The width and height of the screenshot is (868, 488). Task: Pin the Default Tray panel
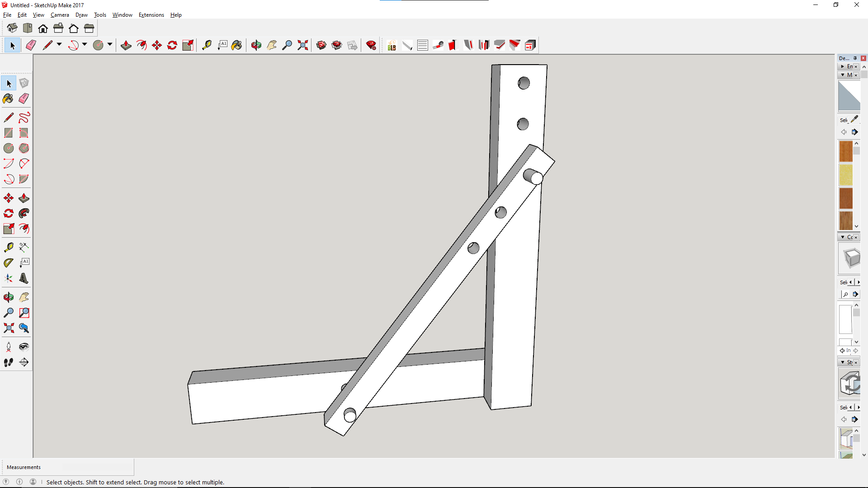point(855,58)
